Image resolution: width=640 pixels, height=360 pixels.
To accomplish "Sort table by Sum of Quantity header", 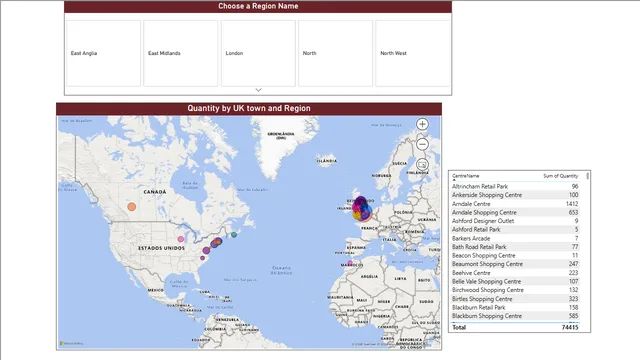I will click(560, 176).
